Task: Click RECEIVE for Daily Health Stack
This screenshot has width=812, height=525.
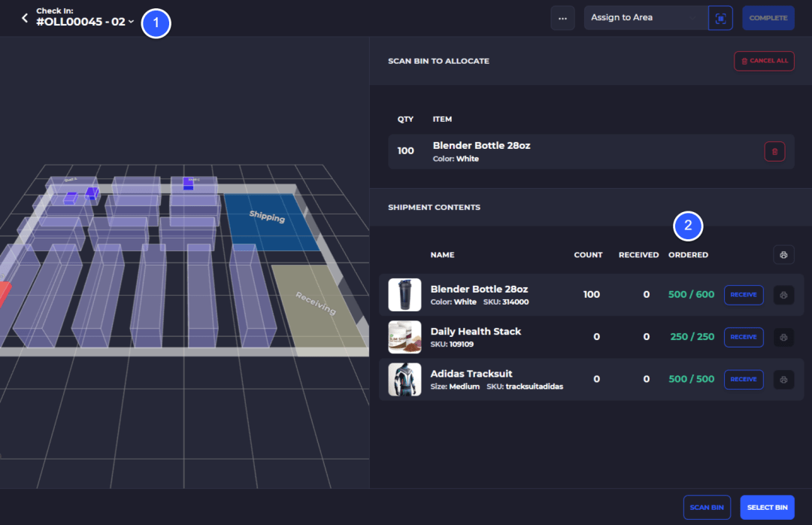Action: 743,338
